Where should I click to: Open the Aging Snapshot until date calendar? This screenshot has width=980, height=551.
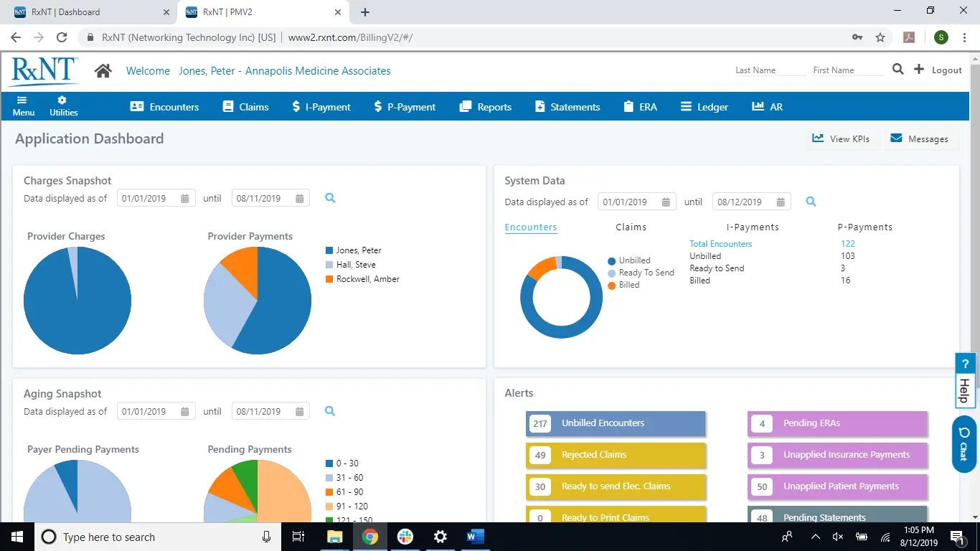(x=301, y=410)
